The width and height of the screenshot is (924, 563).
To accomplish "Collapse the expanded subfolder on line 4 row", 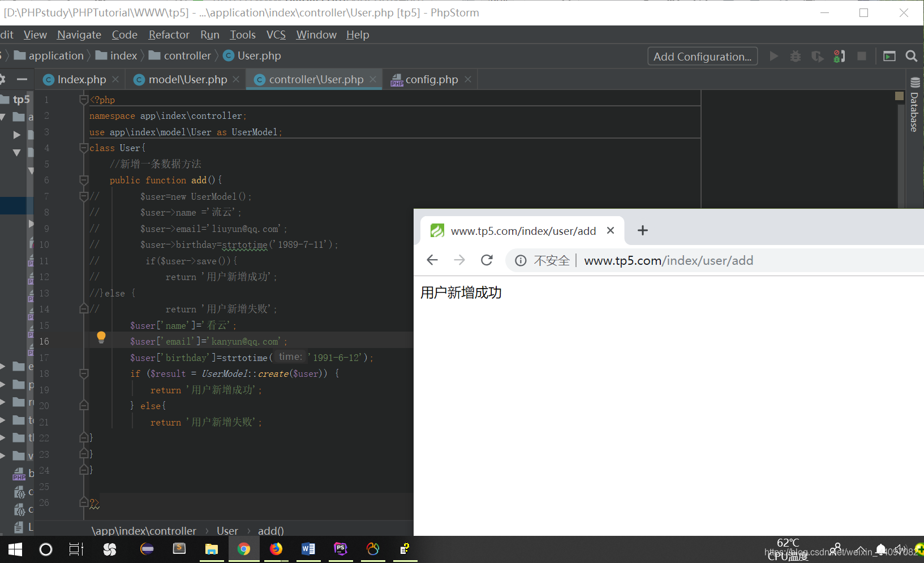I will (16, 152).
